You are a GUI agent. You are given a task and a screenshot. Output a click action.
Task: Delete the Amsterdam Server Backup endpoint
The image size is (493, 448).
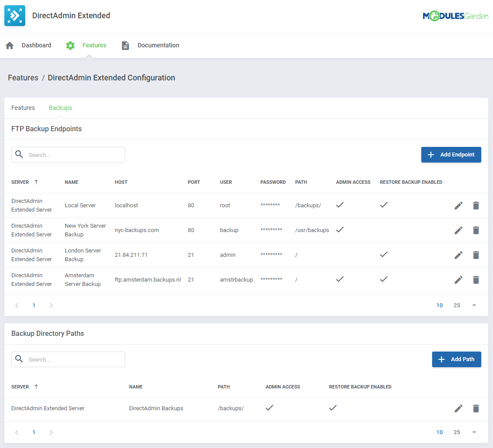[x=476, y=279]
